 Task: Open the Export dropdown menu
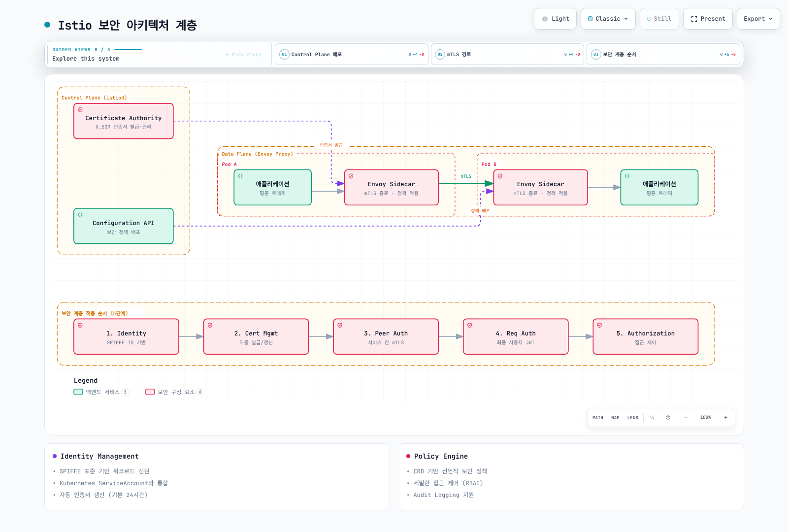[758, 19]
